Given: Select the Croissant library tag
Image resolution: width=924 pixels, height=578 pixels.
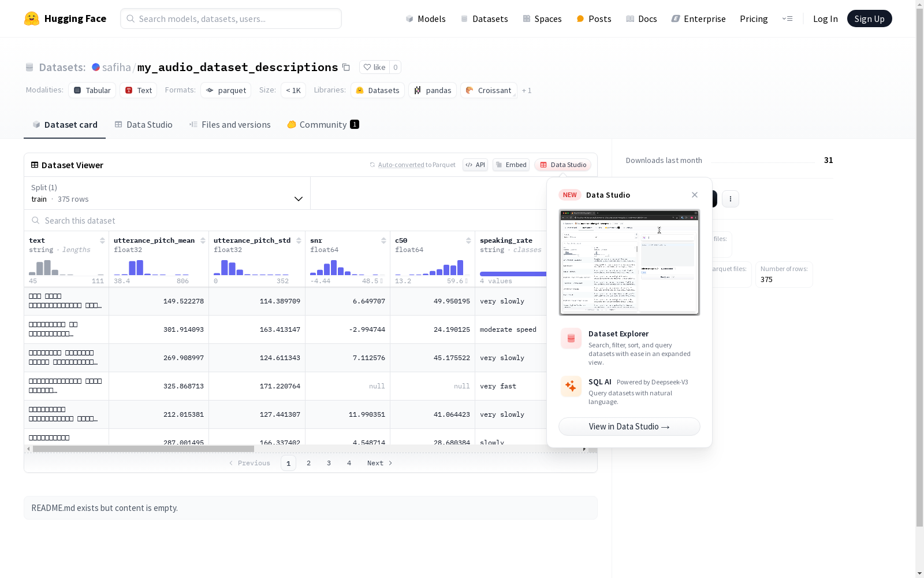Looking at the screenshot, I should [489, 90].
